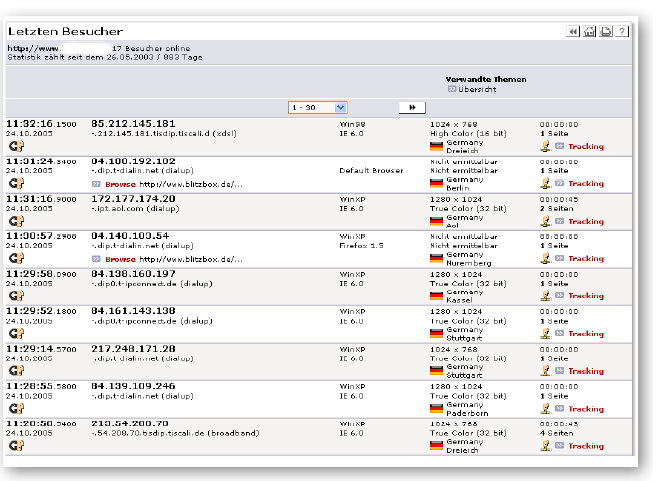The height and width of the screenshot is (481, 659).
Task: Click the 'Default Browser' entry
Action: click(x=371, y=171)
